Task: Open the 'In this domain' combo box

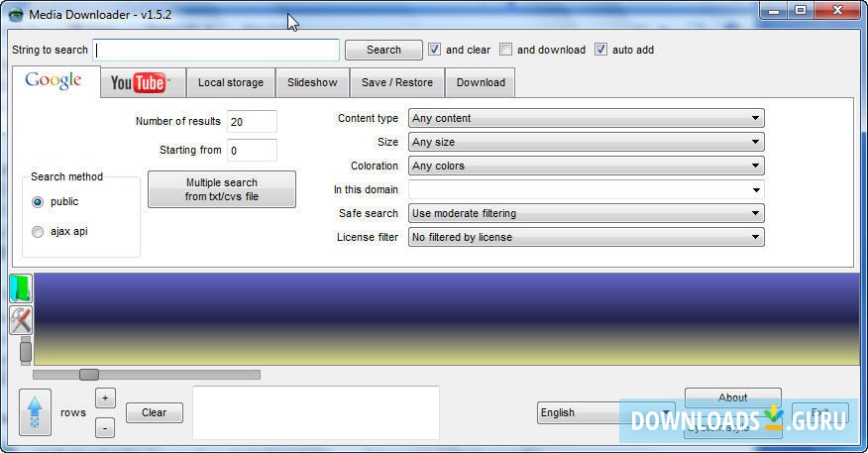Action: pyautogui.click(x=587, y=189)
